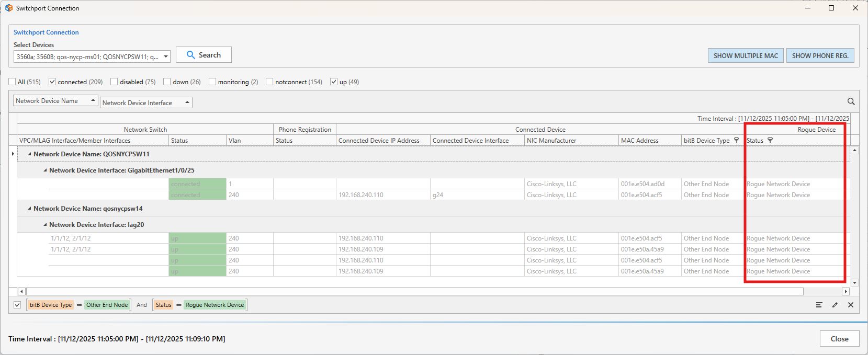Click the sort arrow on Network Device Interface chip

tap(187, 102)
